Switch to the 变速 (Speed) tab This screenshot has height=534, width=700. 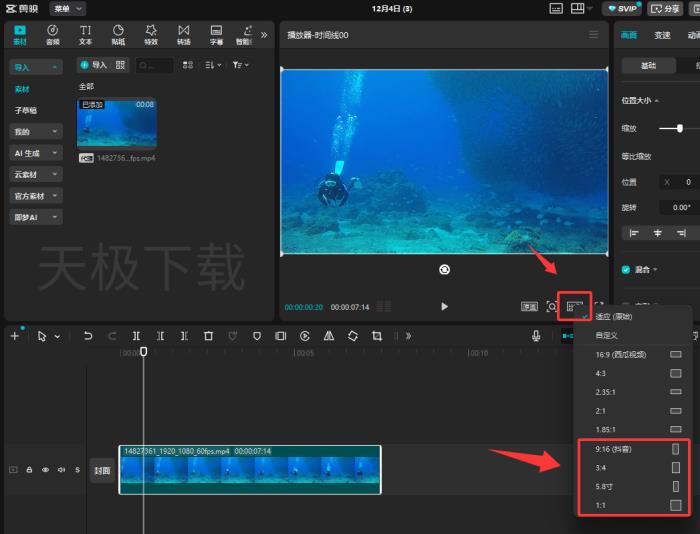coord(662,34)
